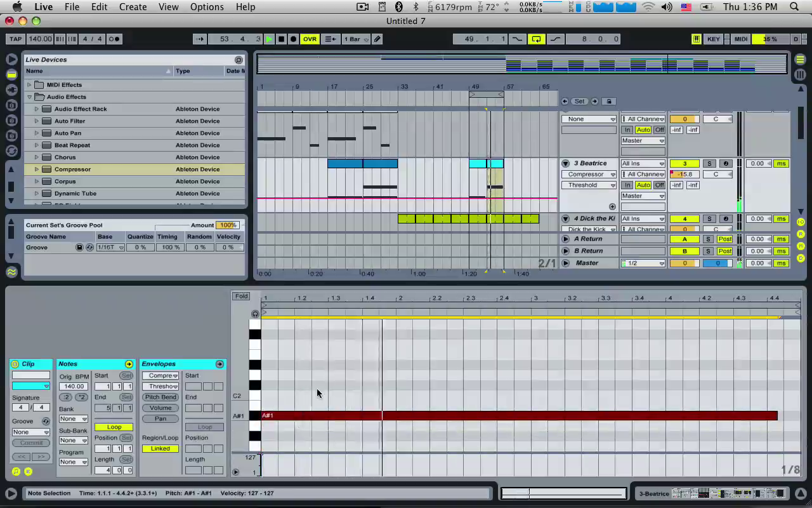
Task: Click Back to Arrangement icon
Action: point(331,39)
